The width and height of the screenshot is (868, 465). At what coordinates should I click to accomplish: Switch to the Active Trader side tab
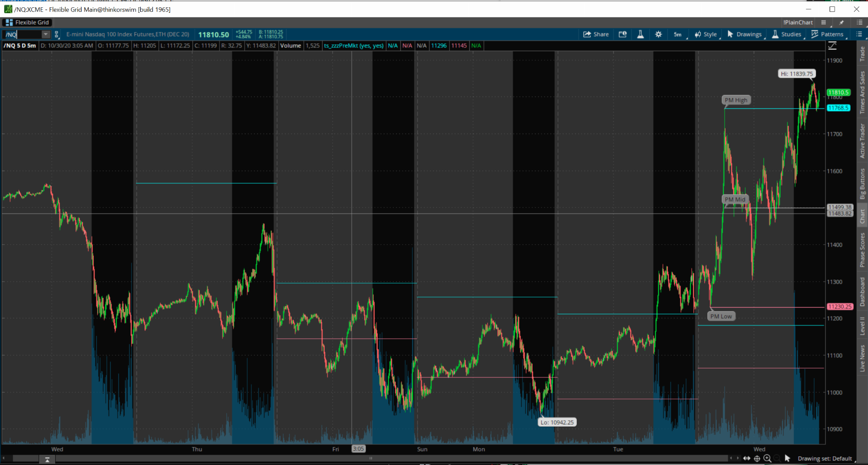coord(862,141)
